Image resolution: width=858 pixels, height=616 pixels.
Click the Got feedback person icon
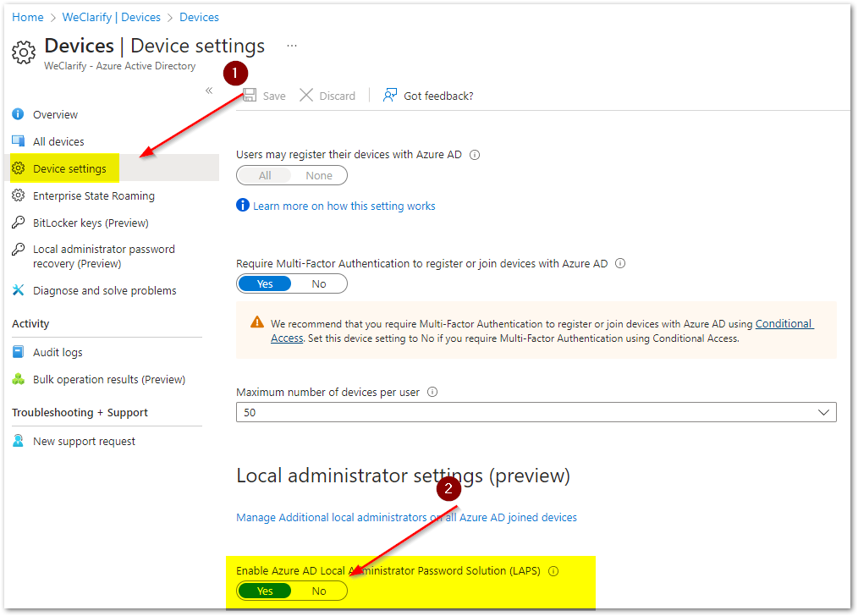pyautogui.click(x=389, y=95)
